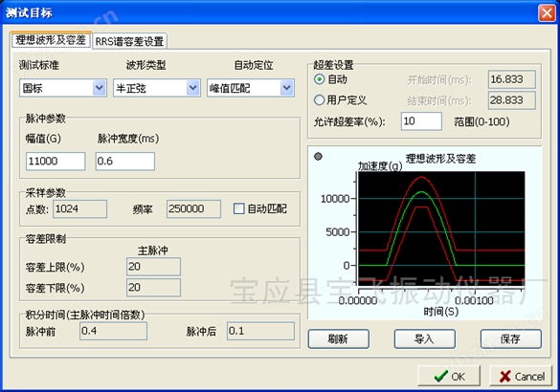Click the 结束时间(ms) field showing 28.833

512,100
